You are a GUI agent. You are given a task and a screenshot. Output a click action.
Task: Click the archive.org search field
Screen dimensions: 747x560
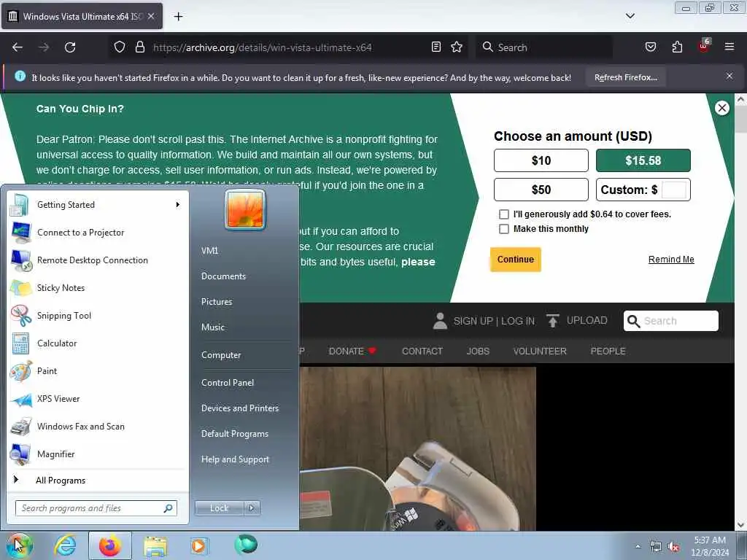tap(671, 321)
